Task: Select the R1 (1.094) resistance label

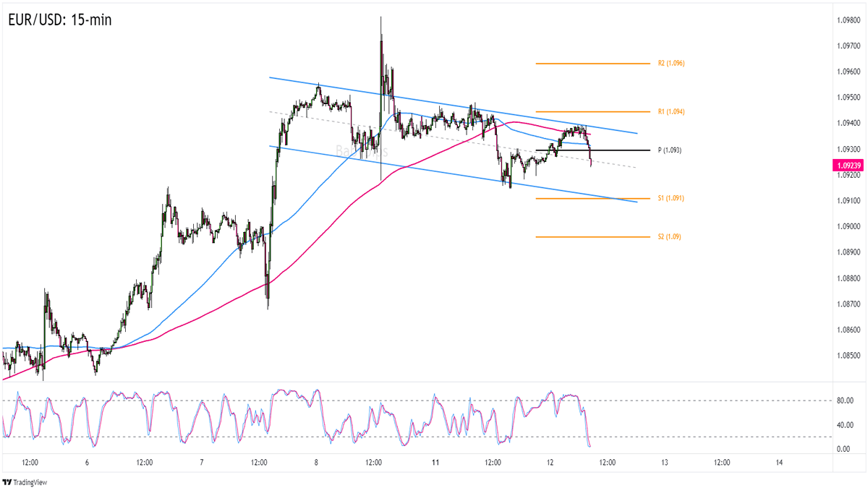Action: point(671,112)
